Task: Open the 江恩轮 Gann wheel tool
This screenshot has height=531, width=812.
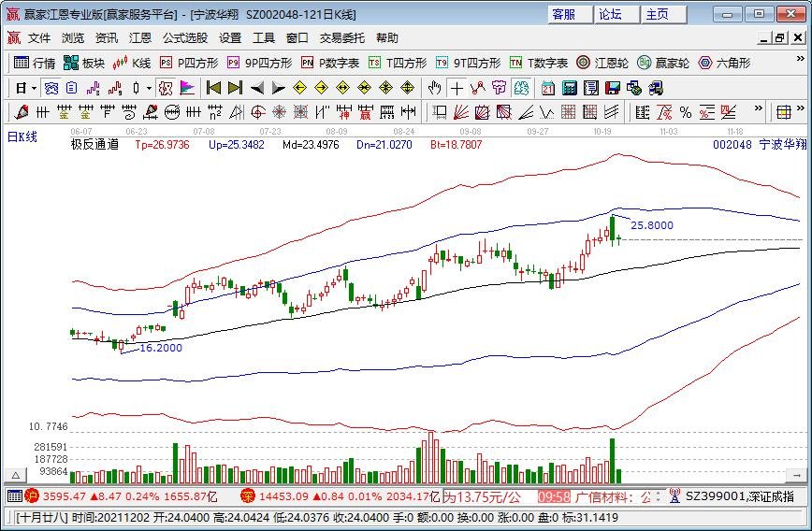Action: 603,64
